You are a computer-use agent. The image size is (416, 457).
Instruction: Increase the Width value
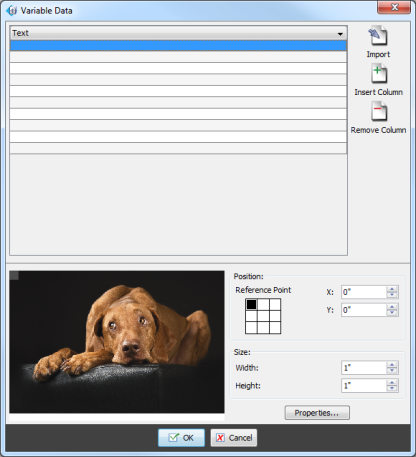[x=392, y=365]
